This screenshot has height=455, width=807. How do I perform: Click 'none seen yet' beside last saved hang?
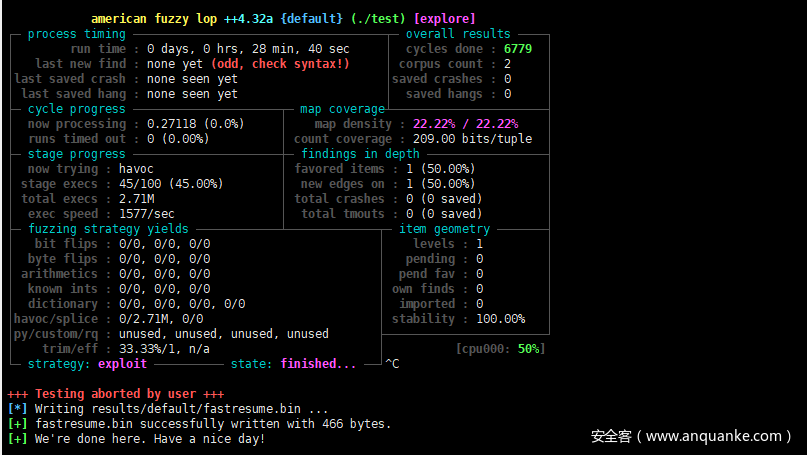pyautogui.click(x=192, y=94)
